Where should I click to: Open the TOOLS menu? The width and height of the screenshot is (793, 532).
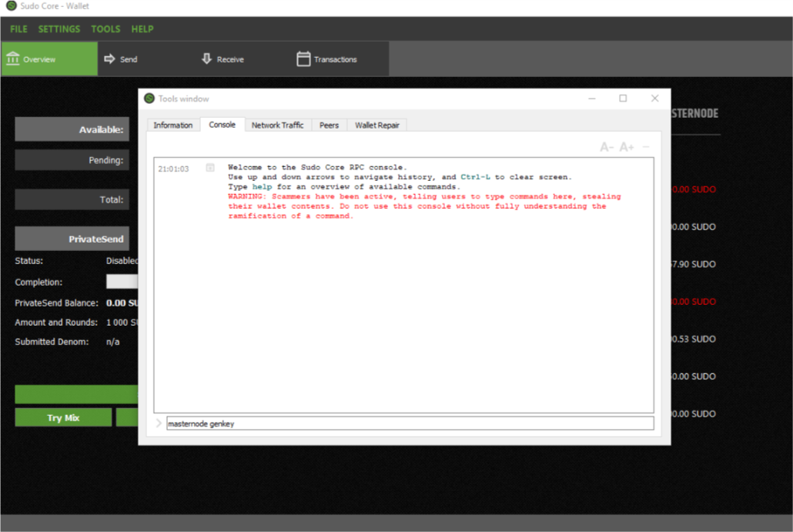click(x=105, y=29)
